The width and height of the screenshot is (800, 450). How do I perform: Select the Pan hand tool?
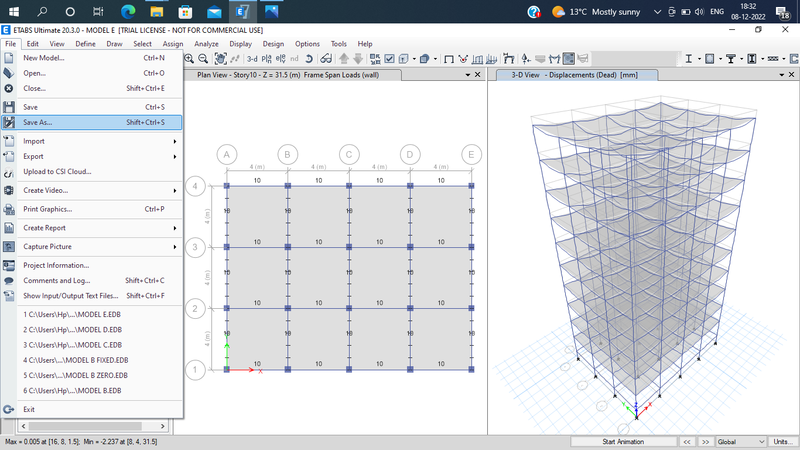point(220,59)
